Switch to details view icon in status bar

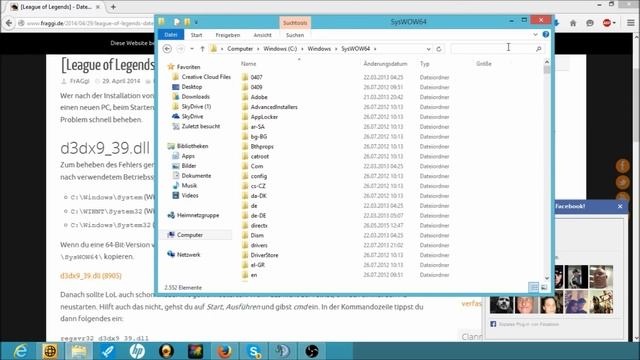[533, 287]
